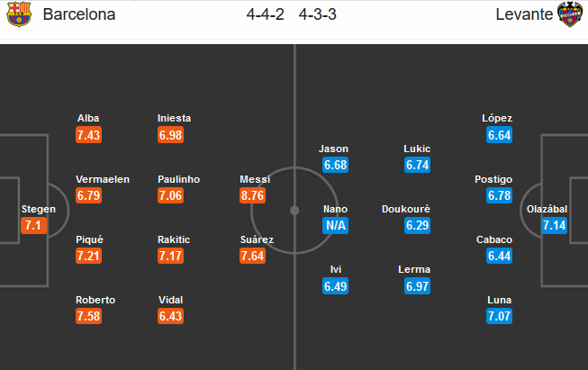Click Doukouré's 6.29 rating badge
588x370 pixels.
coord(418,226)
